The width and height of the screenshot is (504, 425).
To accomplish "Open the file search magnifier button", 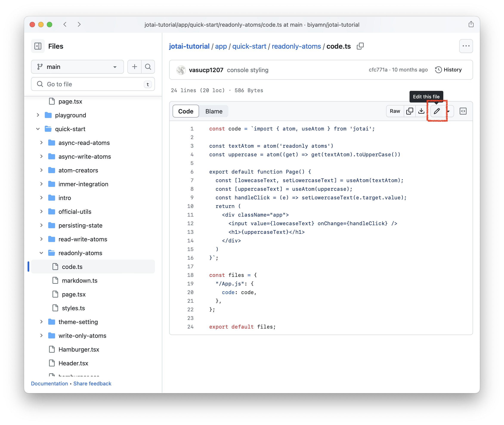I will tap(148, 67).
